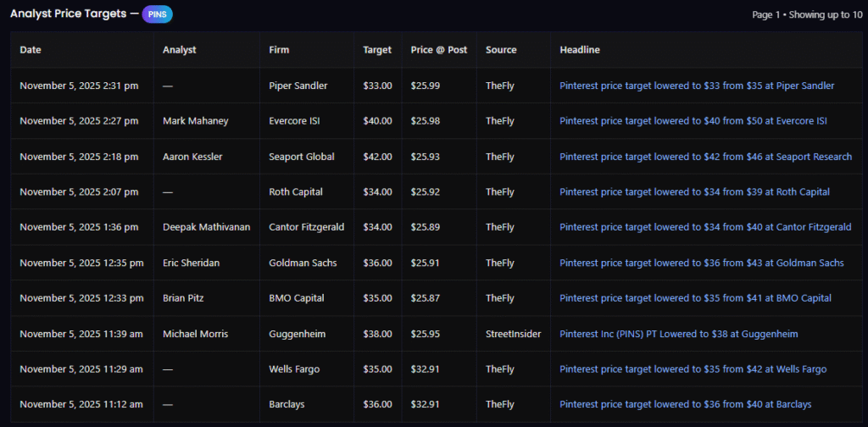Click the Source column header
Screen dimensions: 868x427
(501, 50)
